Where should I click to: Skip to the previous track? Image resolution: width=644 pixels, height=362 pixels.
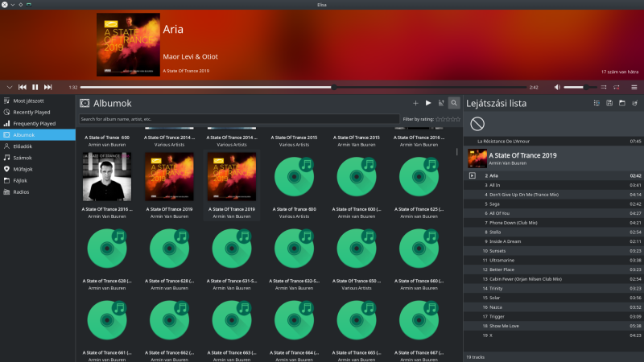tap(23, 87)
